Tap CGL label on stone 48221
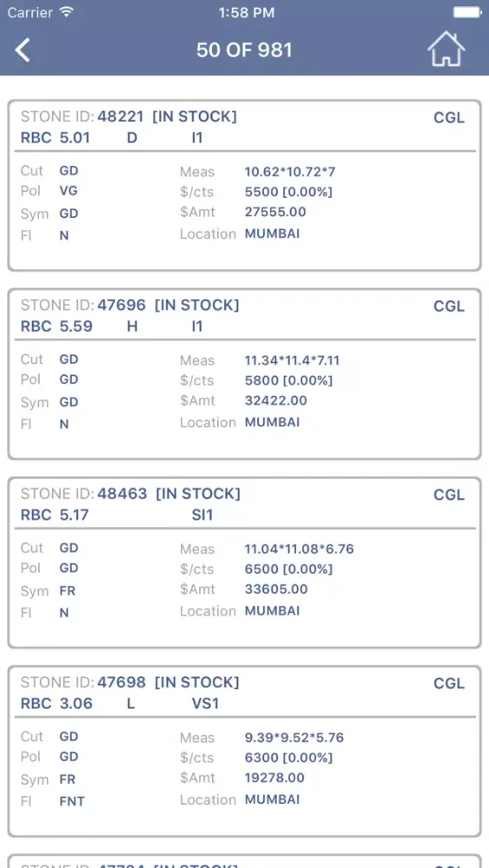This screenshot has width=489, height=868. click(x=449, y=118)
